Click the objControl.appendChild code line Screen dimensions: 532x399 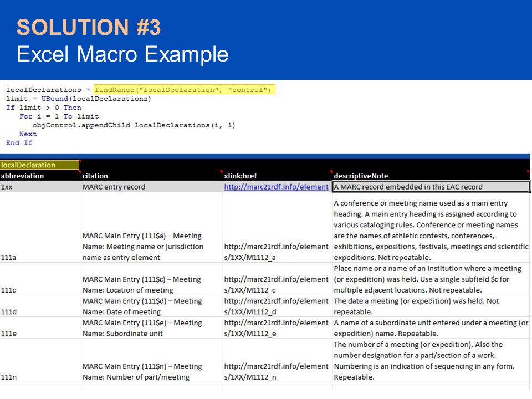pyautogui.click(x=134, y=125)
